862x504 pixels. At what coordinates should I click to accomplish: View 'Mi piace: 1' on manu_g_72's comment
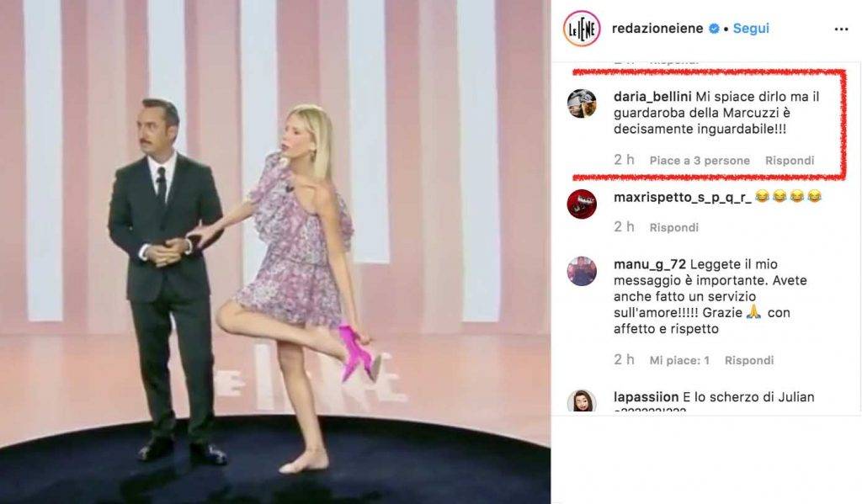click(x=679, y=361)
